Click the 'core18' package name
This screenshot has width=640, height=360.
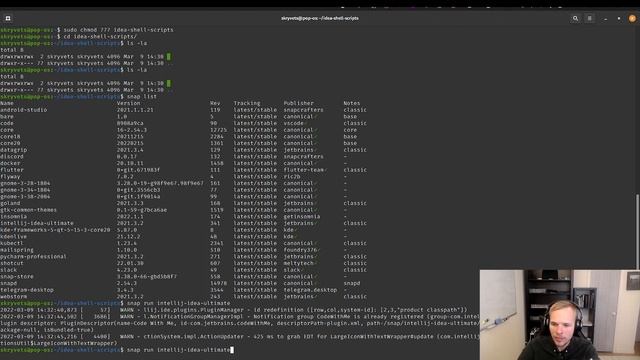click(10, 136)
